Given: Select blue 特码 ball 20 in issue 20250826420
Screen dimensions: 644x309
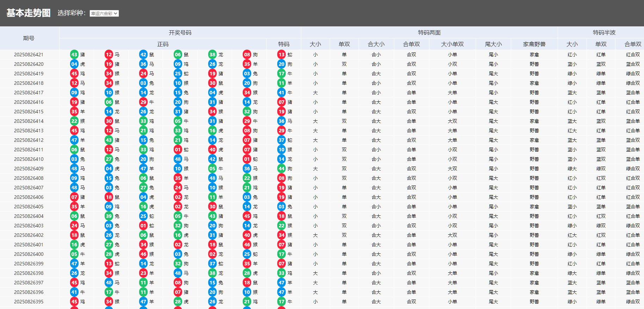Looking at the screenshot, I should coord(281,64).
